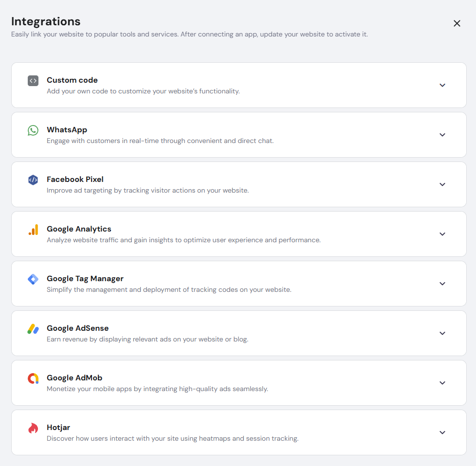This screenshot has width=476, height=466.
Task: Click 'Improve ad targeting' description
Action: pos(147,191)
